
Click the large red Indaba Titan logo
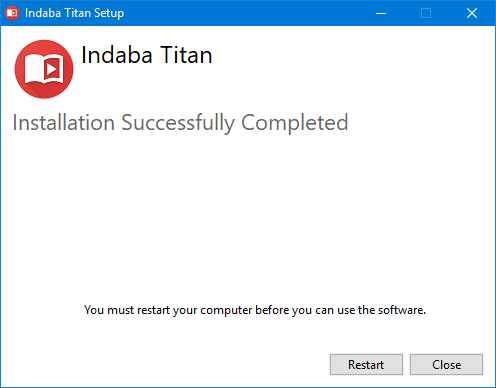pyautogui.click(x=44, y=69)
